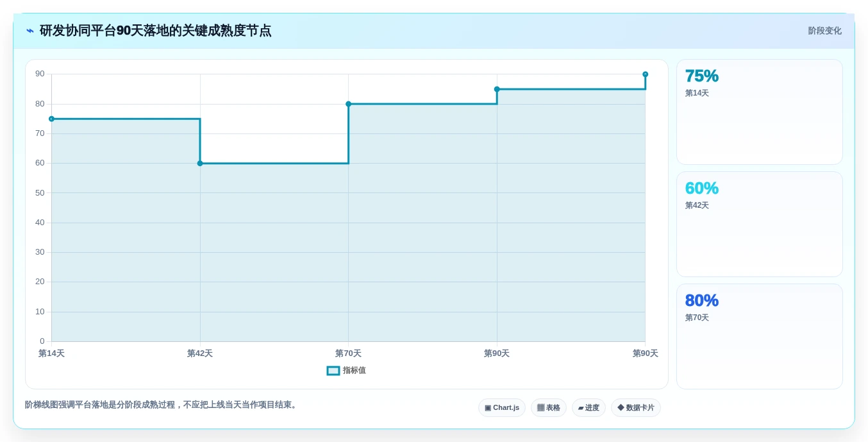Click the 阶段变化 label in header
The height and width of the screenshot is (442, 868).
(824, 31)
